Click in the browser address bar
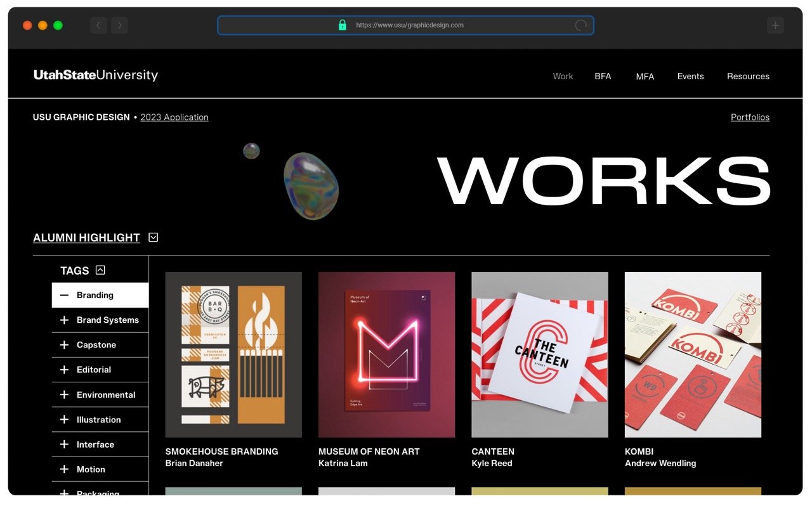Image resolution: width=812 pixels, height=513 pixels. (x=405, y=25)
